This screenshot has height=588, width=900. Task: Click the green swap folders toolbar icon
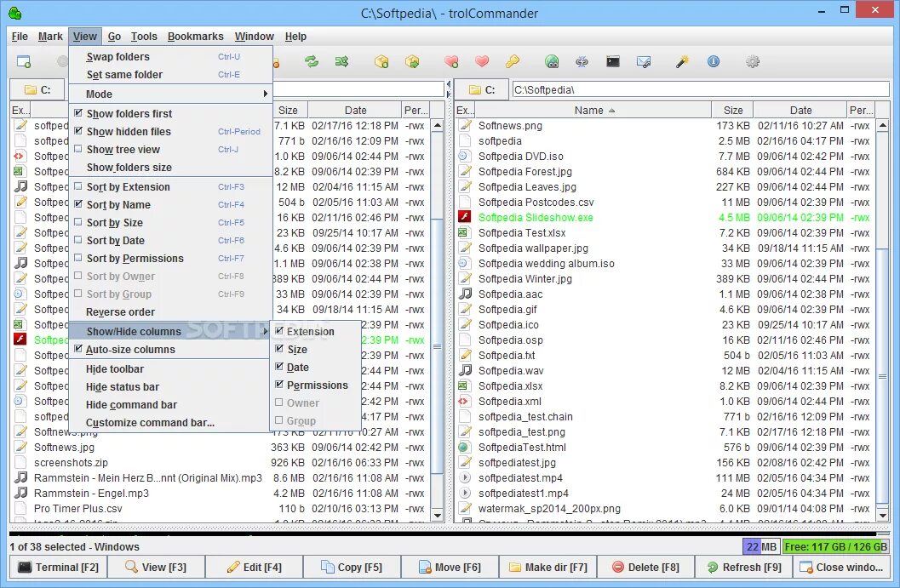click(311, 61)
